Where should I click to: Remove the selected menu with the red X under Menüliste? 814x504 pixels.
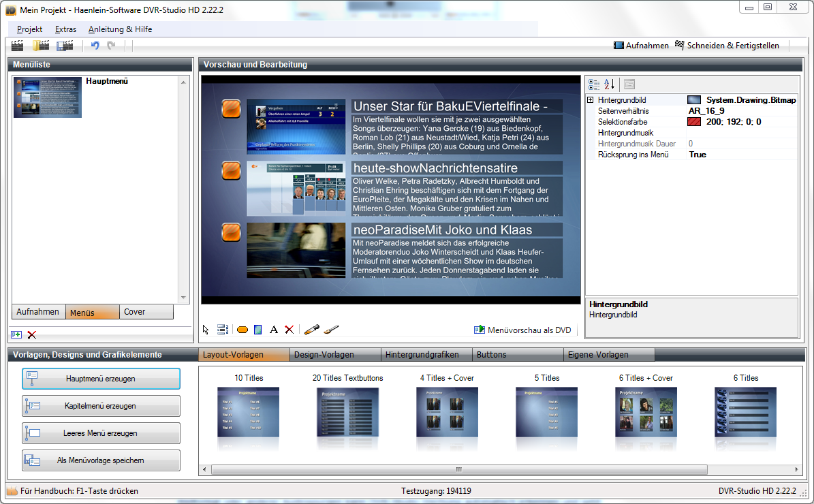(x=31, y=335)
